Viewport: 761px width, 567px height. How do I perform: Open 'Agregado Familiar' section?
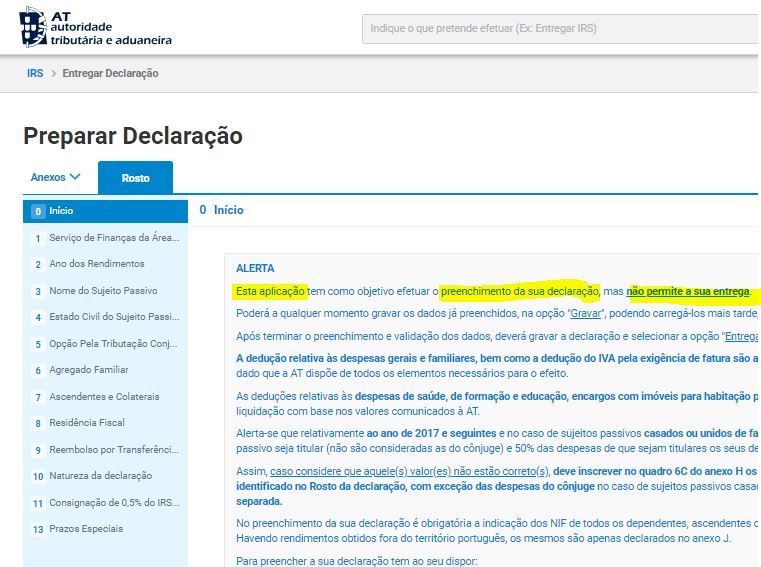pyautogui.click(x=105, y=370)
